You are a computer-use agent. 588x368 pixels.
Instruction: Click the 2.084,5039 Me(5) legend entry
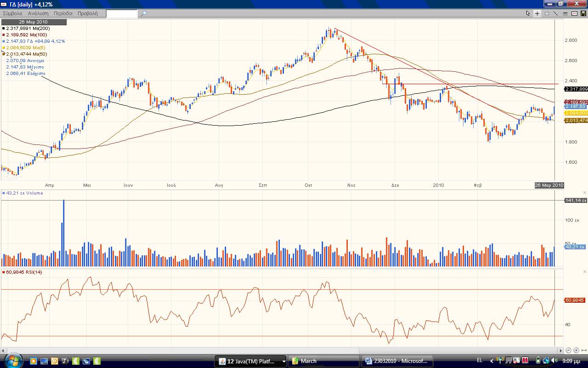point(24,48)
